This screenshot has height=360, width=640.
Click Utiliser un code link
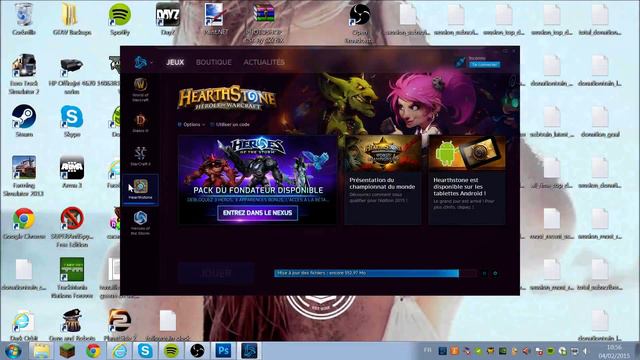(x=230, y=124)
